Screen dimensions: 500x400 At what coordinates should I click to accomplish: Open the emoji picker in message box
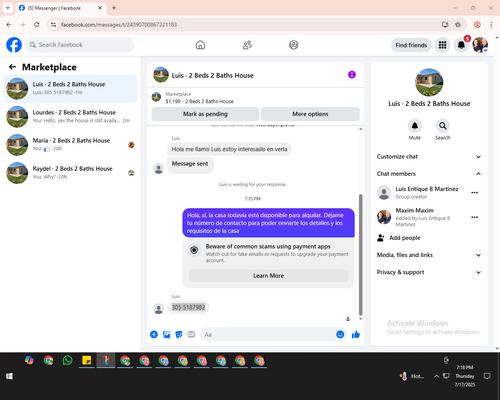click(340, 334)
